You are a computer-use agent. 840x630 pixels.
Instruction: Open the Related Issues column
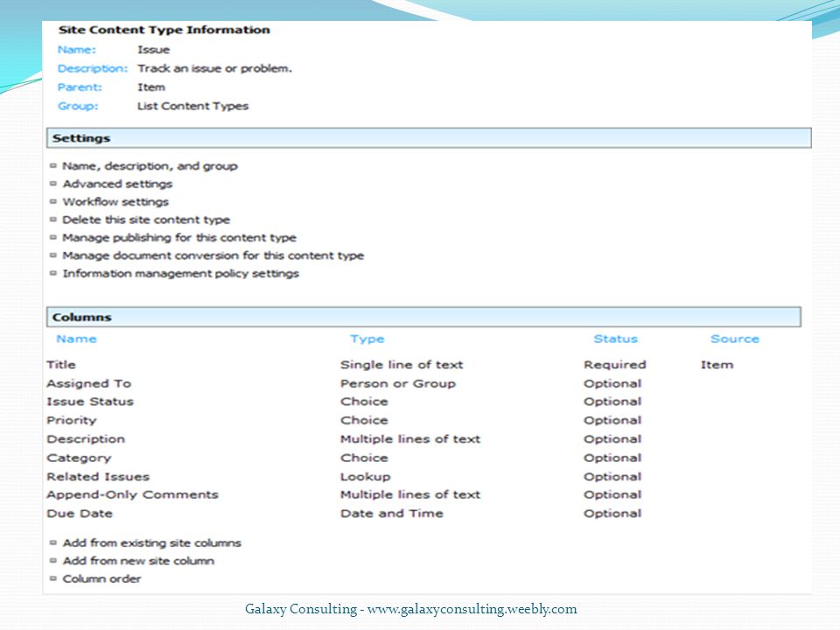pos(98,477)
